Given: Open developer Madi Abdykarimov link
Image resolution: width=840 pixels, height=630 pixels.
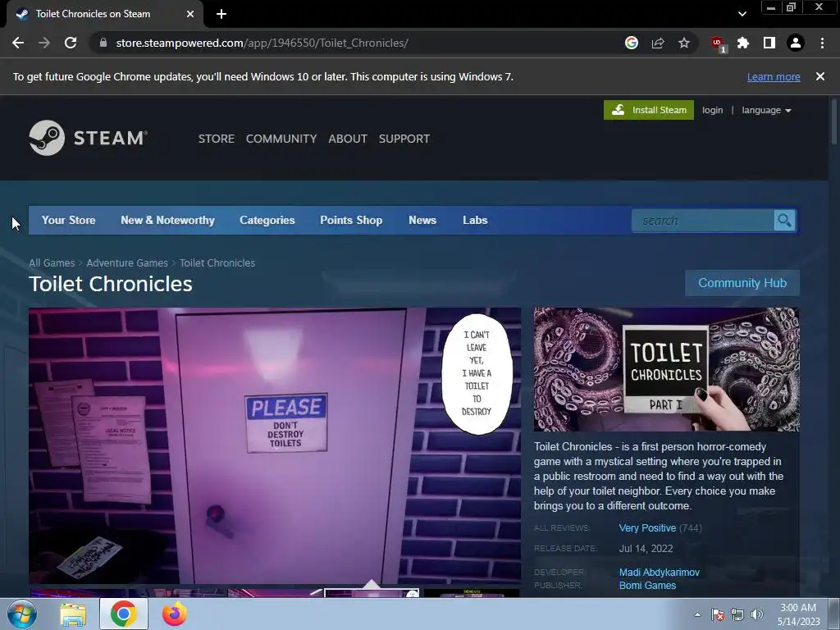Looking at the screenshot, I should tap(660, 572).
